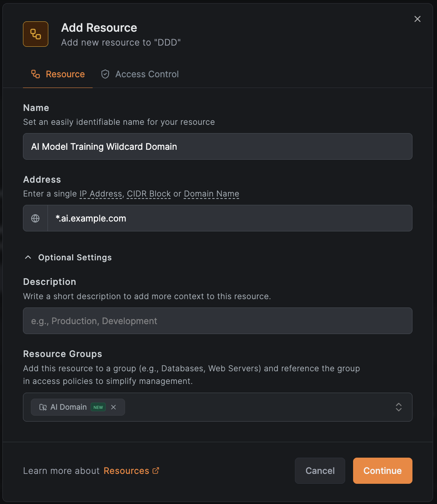
Task: Remove AI Domain group using its X icon
Action: tap(114, 407)
